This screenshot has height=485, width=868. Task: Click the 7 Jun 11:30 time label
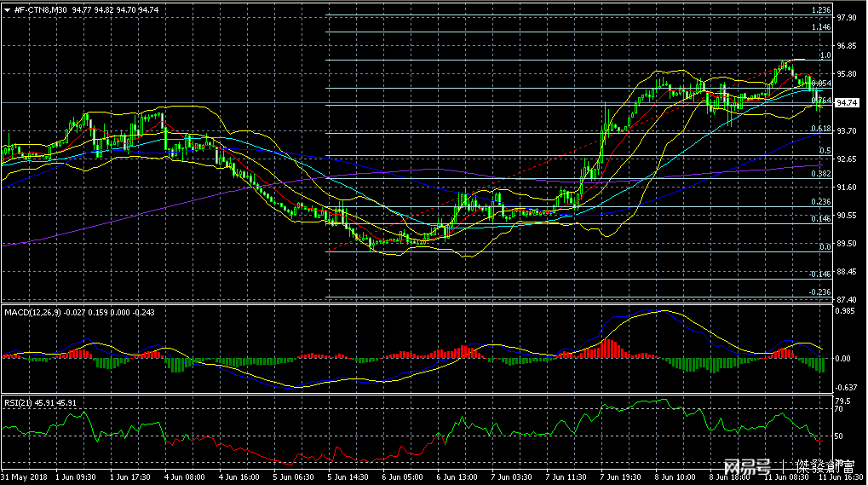[566, 477]
